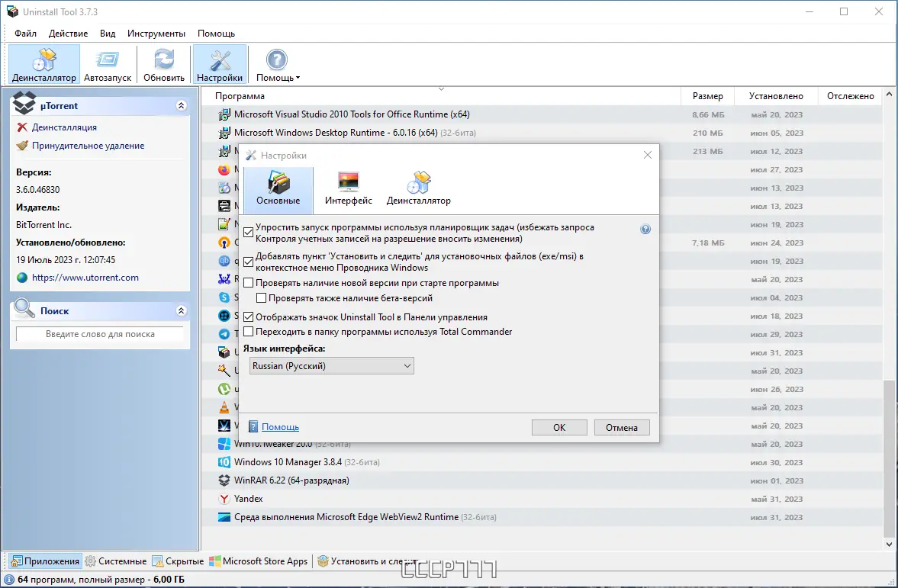Collapse the Поиск panel

click(x=181, y=311)
